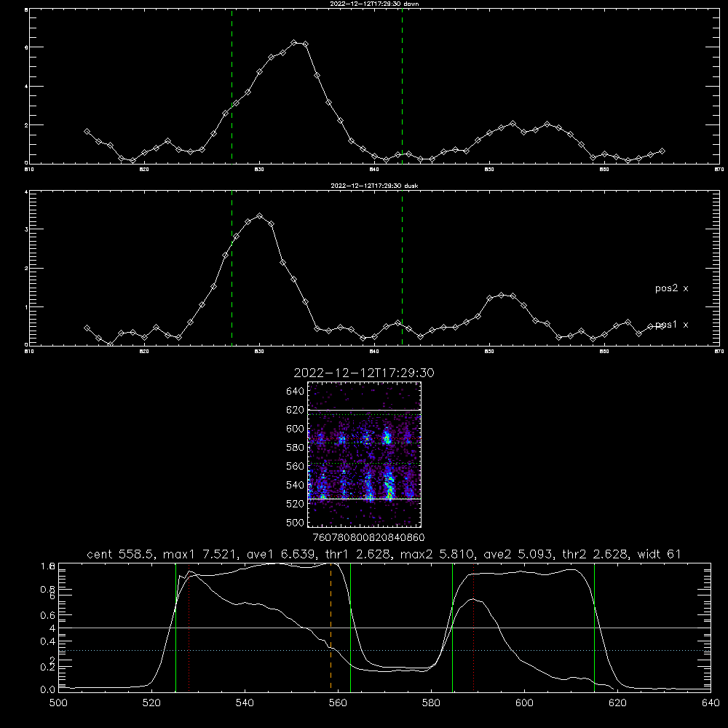Click the heatmap x-axis label '760780800820840860'
The height and width of the screenshot is (728, 728).
368,538
